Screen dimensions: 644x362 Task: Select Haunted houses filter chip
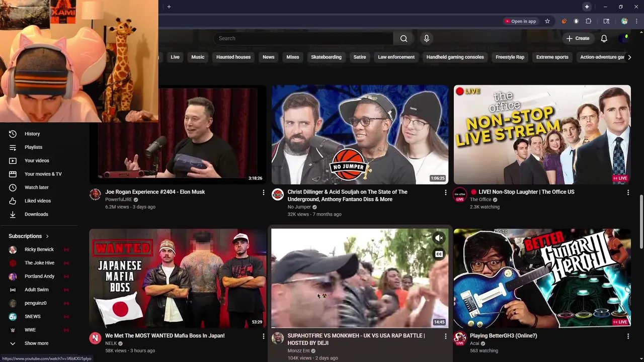click(x=233, y=57)
